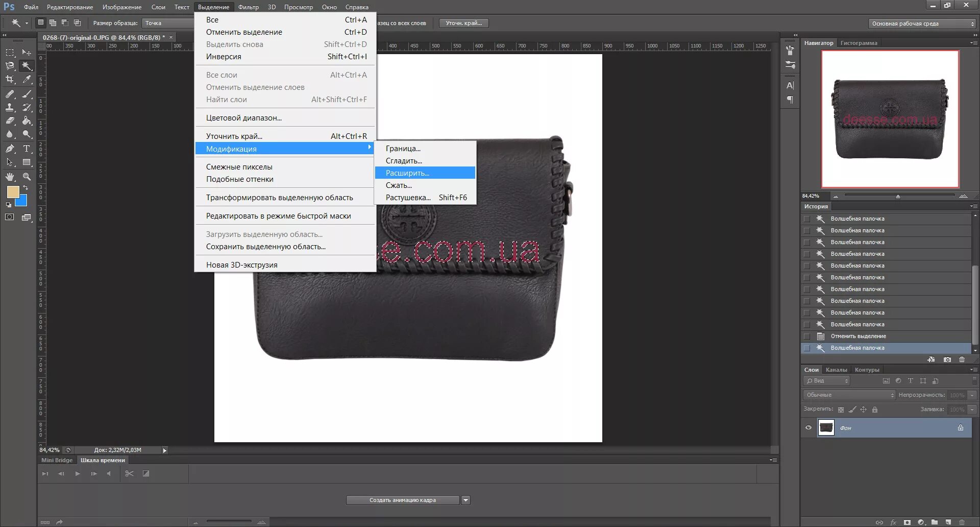Open Заливка fill arrow
The image size is (980, 527).
(972, 410)
